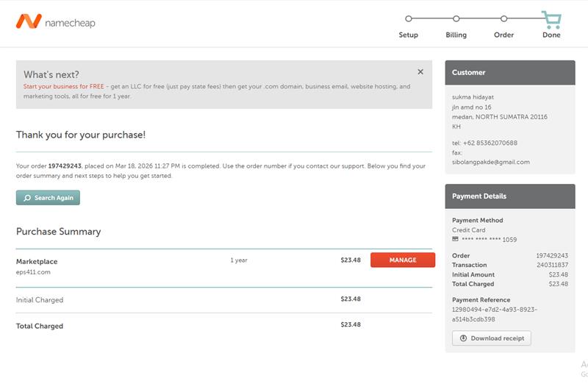Screen dimensions: 588x384
Task: Select the Billing step circle
Action: click(x=456, y=19)
